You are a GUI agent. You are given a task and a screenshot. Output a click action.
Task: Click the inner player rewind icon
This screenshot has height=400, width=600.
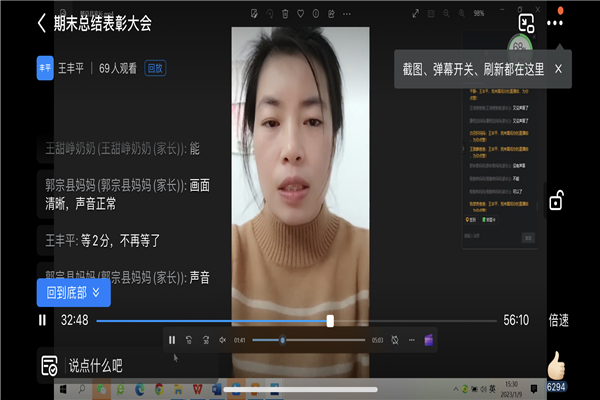[189, 340]
